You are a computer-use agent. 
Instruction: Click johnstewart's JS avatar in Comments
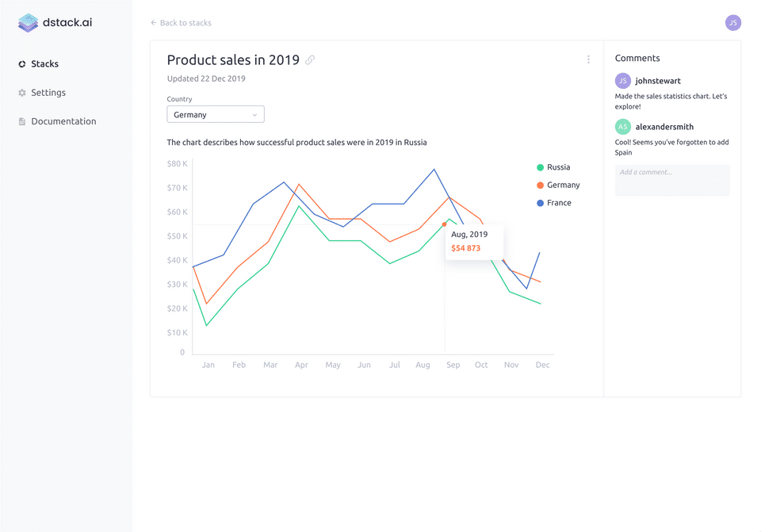point(623,81)
